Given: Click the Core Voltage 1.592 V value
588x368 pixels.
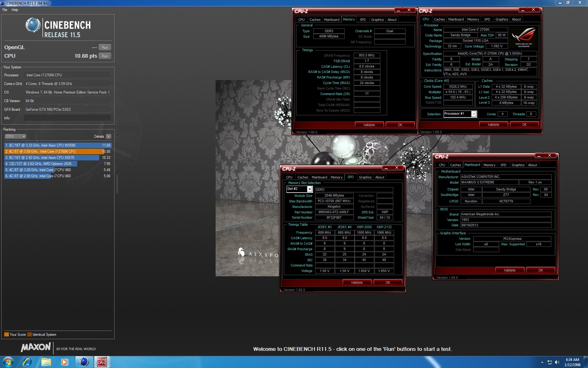Looking at the screenshot, I should click(x=496, y=46).
